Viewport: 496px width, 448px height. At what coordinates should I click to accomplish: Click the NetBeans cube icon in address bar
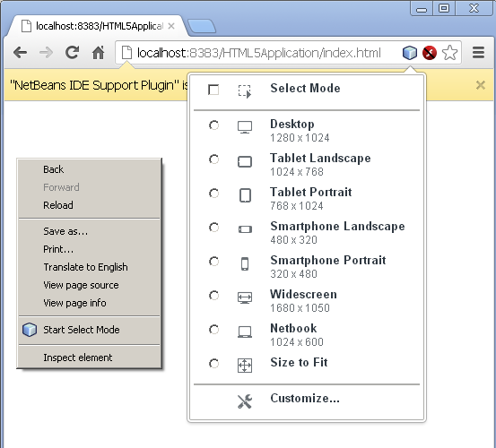click(x=410, y=53)
